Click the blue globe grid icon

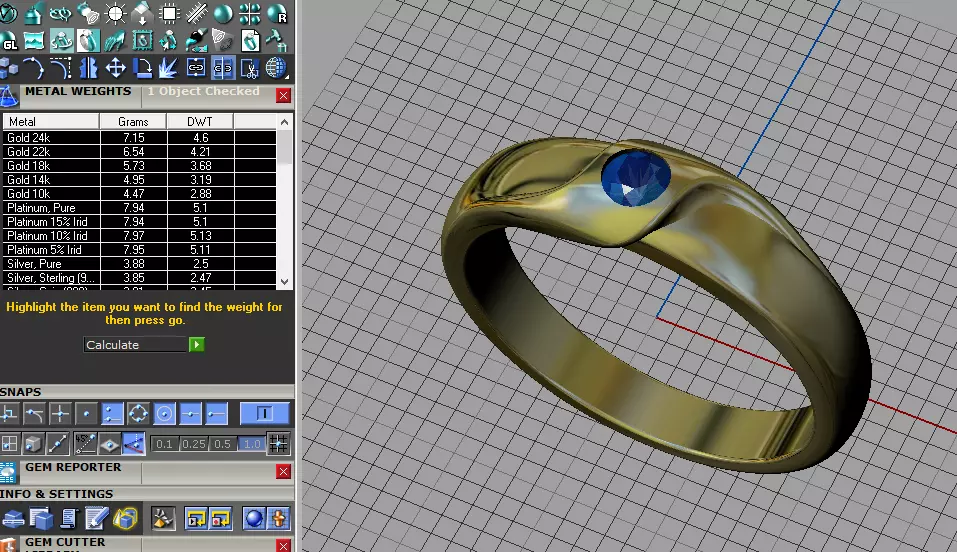coord(276,68)
